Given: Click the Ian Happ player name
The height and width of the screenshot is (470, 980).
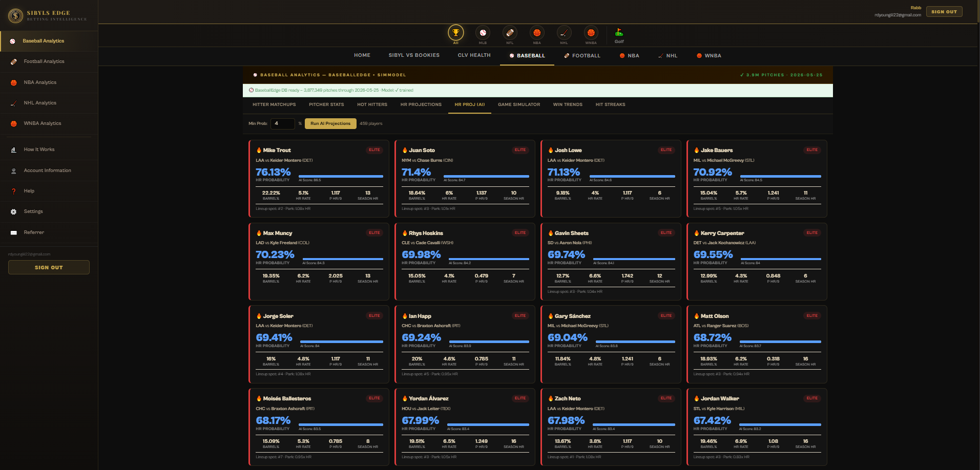Looking at the screenshot, I should (420, 316).
